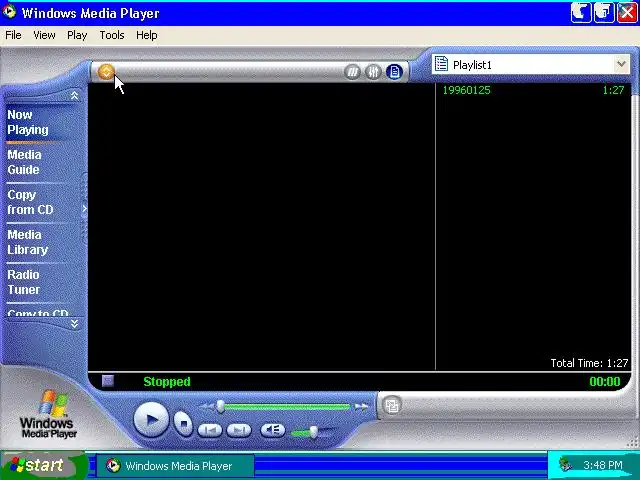The image size is (640, 480).
Task: Open the Play menu
Action: (x=77, y=35)
